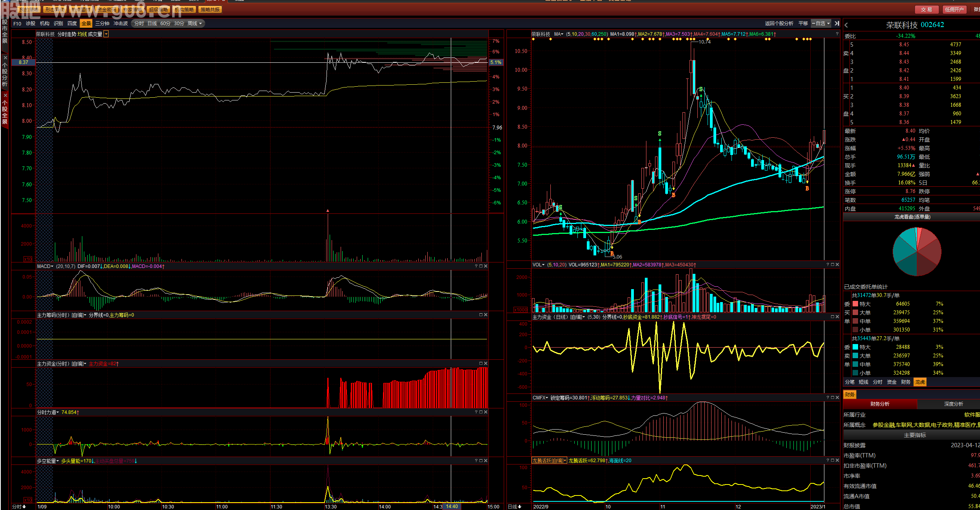Click the jump-to-end arrow icon beside 自选
Screen dimensions: 980x510
837,24
